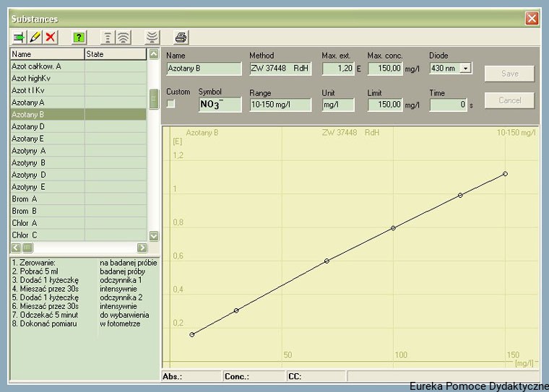The height and width of the screenshot is (392, 549).
Task: Open the Diode 430 nm dropdown
Action: 465,69
